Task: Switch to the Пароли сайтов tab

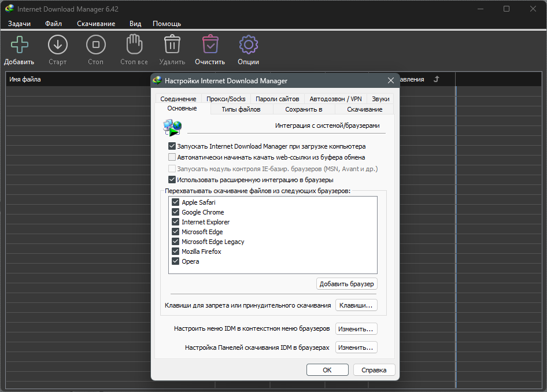Action: tap(278, 99)
